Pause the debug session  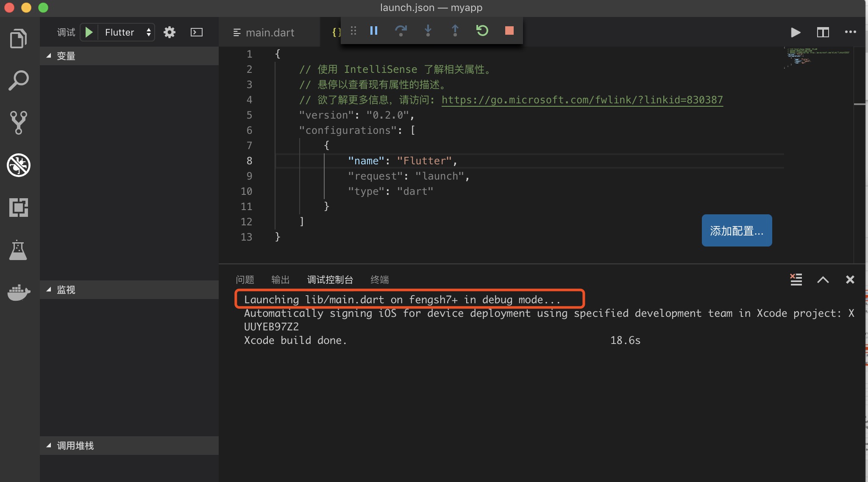(x=373, y=30)
